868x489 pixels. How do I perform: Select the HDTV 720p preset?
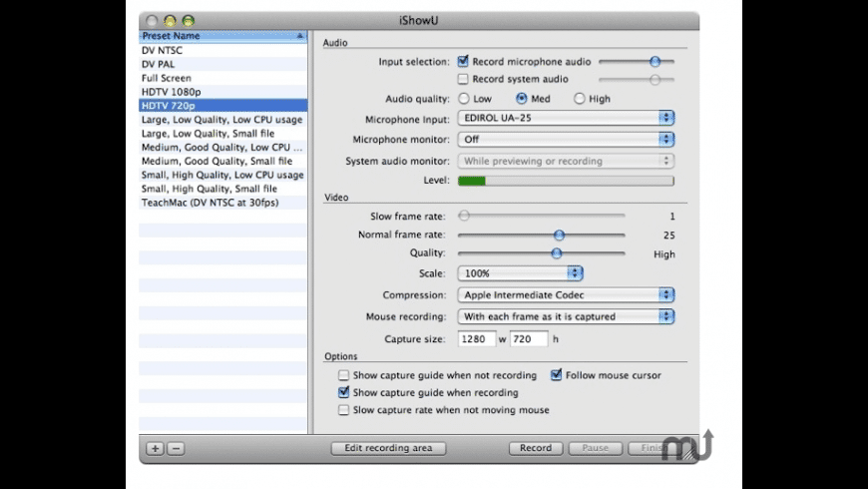[x=223, y=105]
